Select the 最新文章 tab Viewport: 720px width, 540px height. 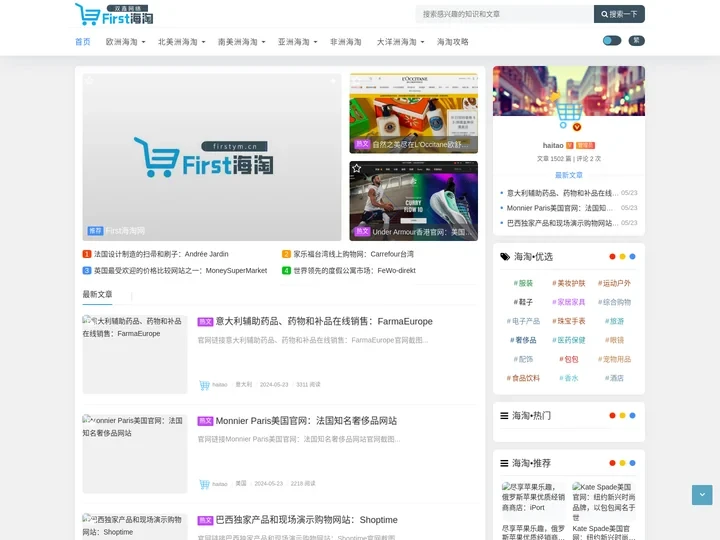click(x=97, y=294)
